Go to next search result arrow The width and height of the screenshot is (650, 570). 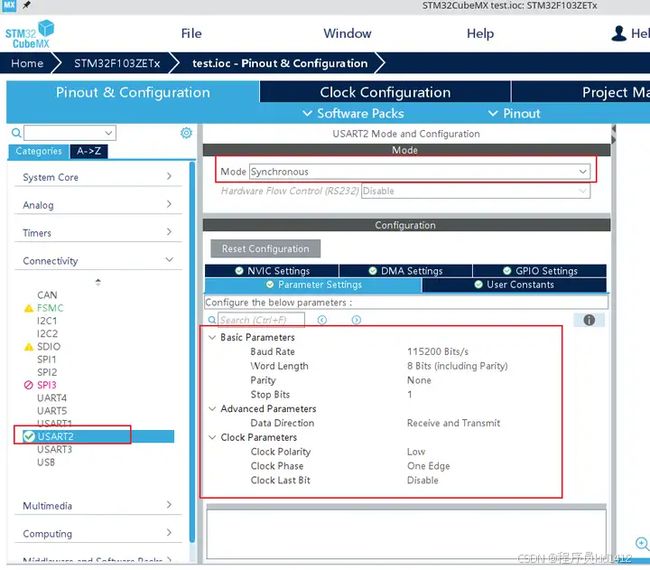(x=356, y=320)
